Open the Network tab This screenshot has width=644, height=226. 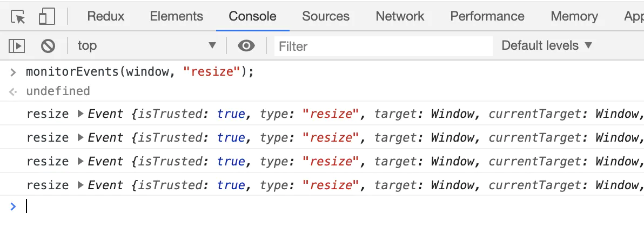[400, 16]
